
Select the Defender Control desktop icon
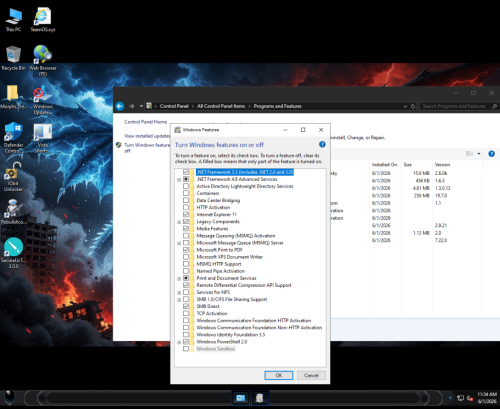[14, 138]
